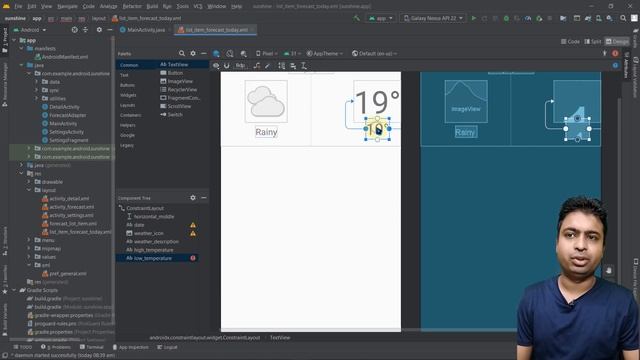Image resolution: width=640 pixels, height=360 pixels.
Task: Open the Guidelines icon in design toolbar
Action: coord(304,66)
